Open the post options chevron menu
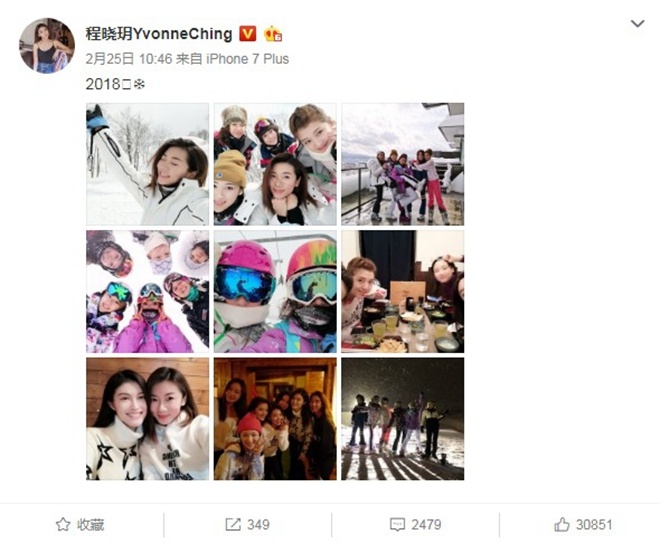The image size is (660, 544). 637,24
